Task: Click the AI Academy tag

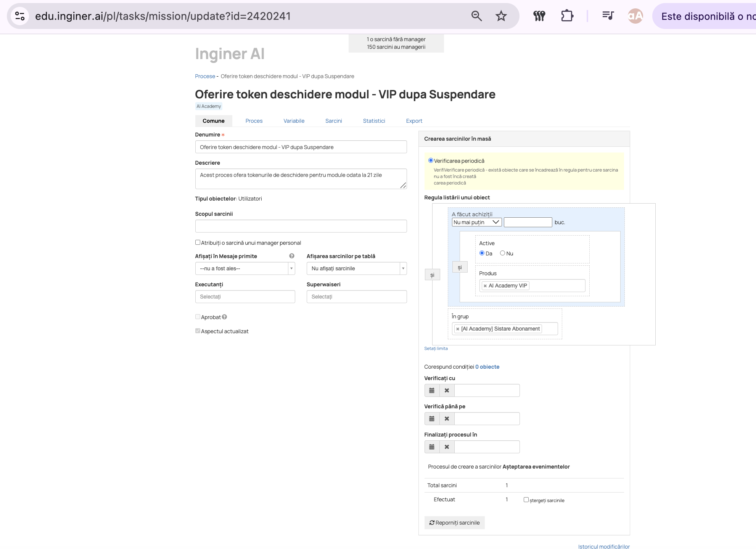Action: 209,106
